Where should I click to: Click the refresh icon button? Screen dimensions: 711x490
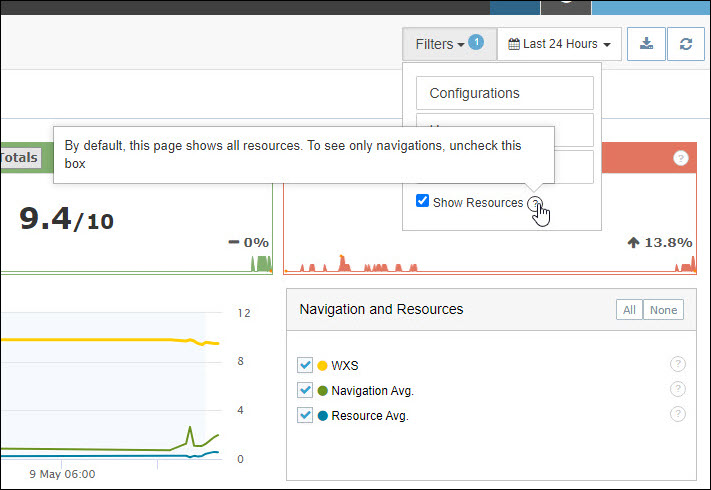pos(685,44)
